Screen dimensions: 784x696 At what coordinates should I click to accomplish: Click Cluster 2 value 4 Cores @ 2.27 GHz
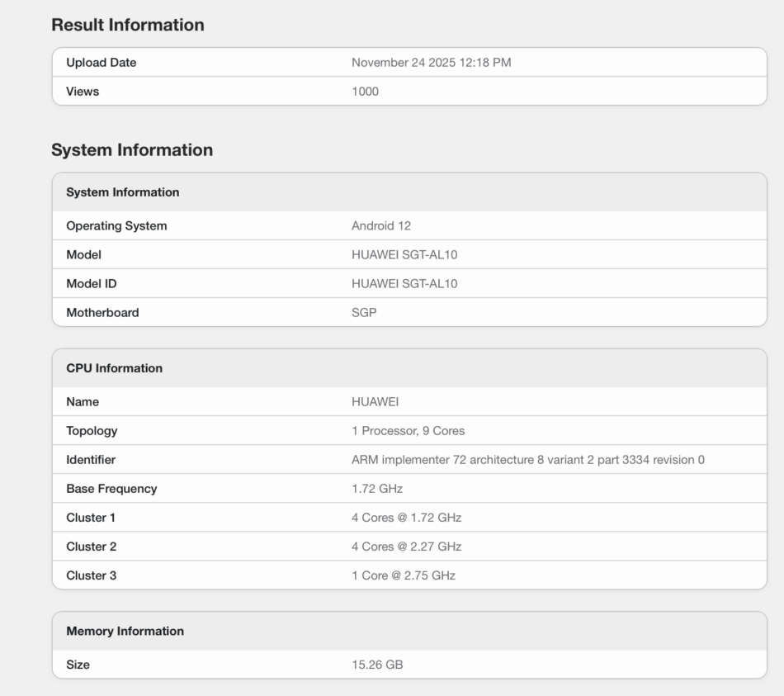point(406,547)
